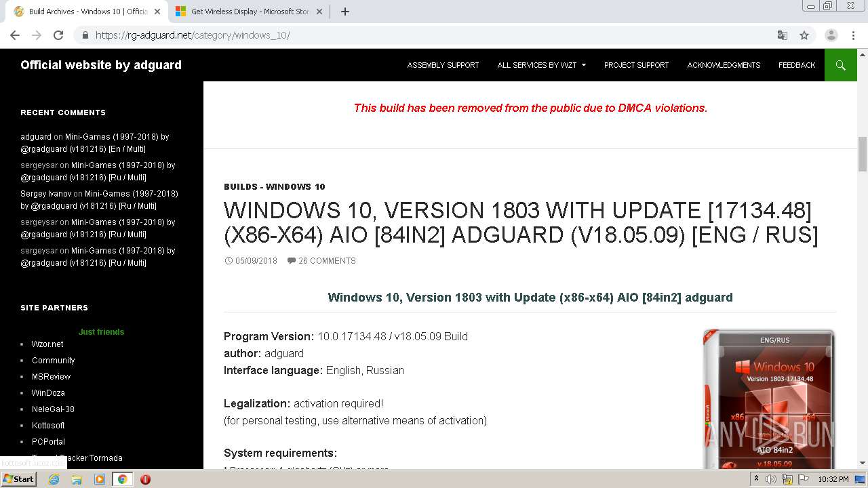This screenshot has height=488, width=868.
Task: Open the Wzor.net partner link
Action: (47, 344)
